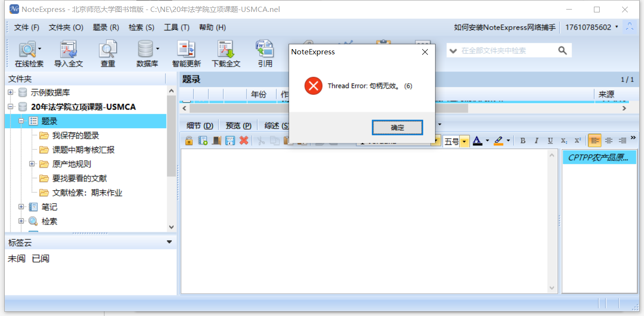This screenshot has width=644, height=316.
Task: Apply underline with U icon
Action: point(550,141)
